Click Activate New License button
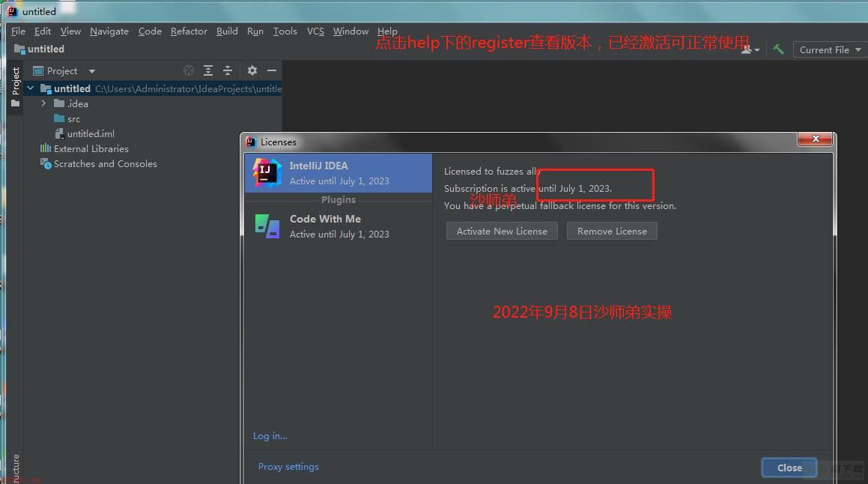 tap(502, 231)
